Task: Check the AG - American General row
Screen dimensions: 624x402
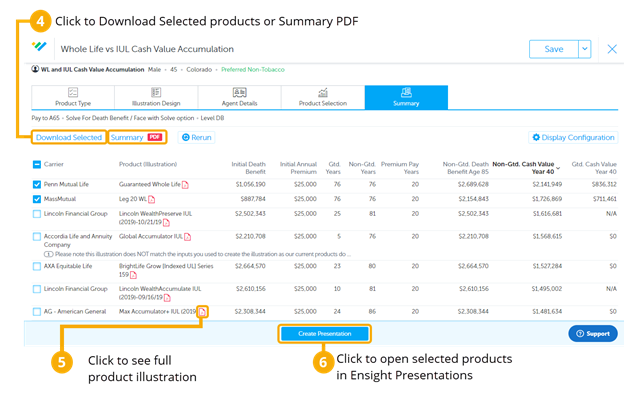Action: [37, 312]
